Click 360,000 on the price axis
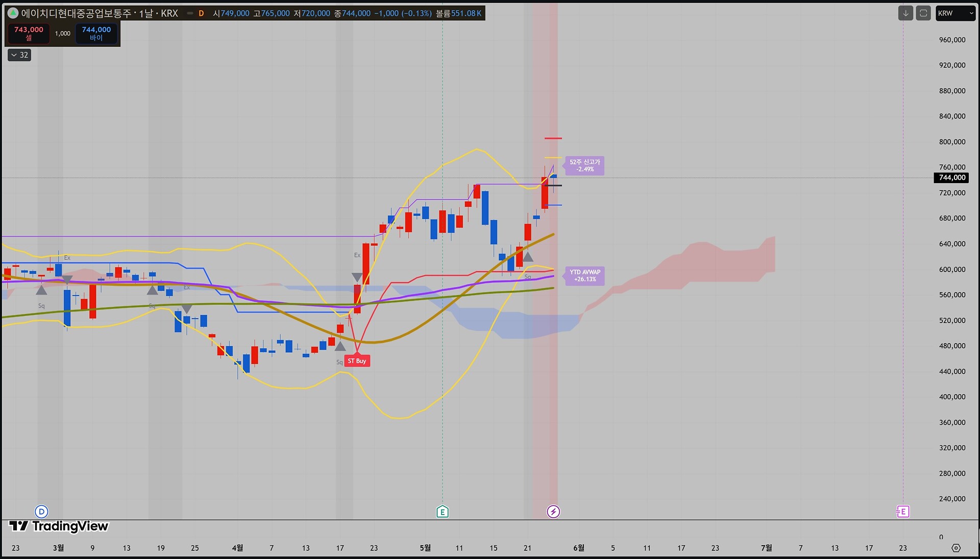This screenshot has width=980, height=559. point(952,423)
